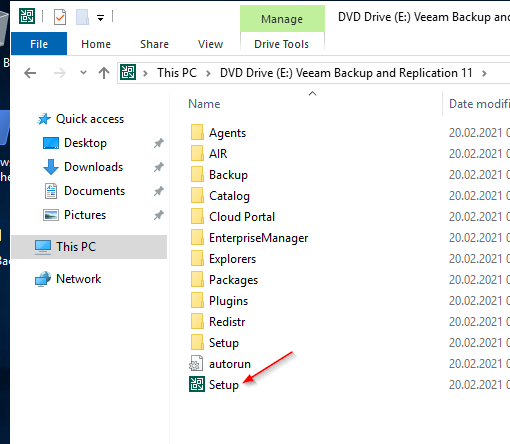Switch to the Home ribbon tab

point(96,44)
